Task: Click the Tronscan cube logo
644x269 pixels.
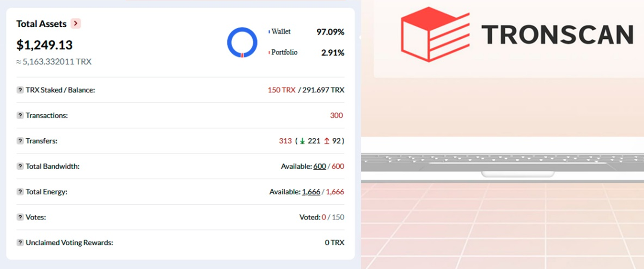Action: point(435,34)
